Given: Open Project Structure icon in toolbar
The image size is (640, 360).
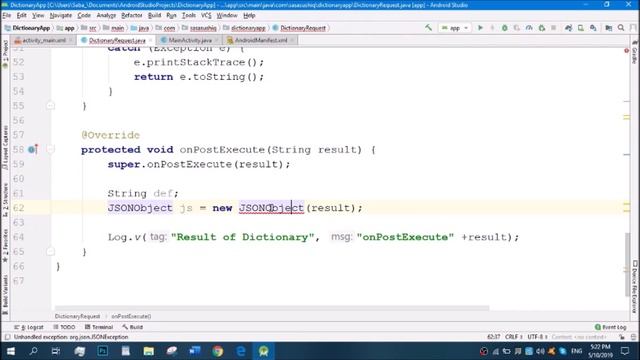Looking at the screenshot, I should (x=609, y=28).
